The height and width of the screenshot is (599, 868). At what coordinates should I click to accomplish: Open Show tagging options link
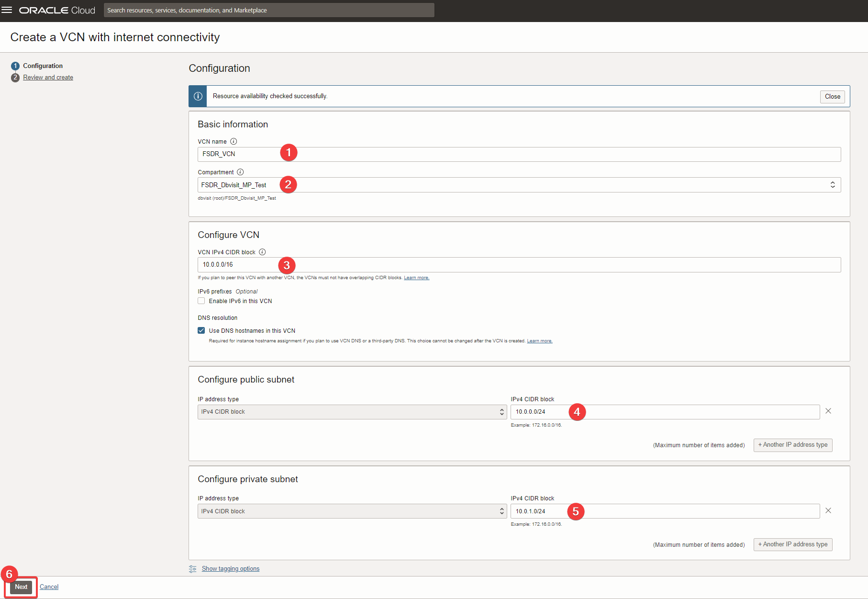click(231, 569)
